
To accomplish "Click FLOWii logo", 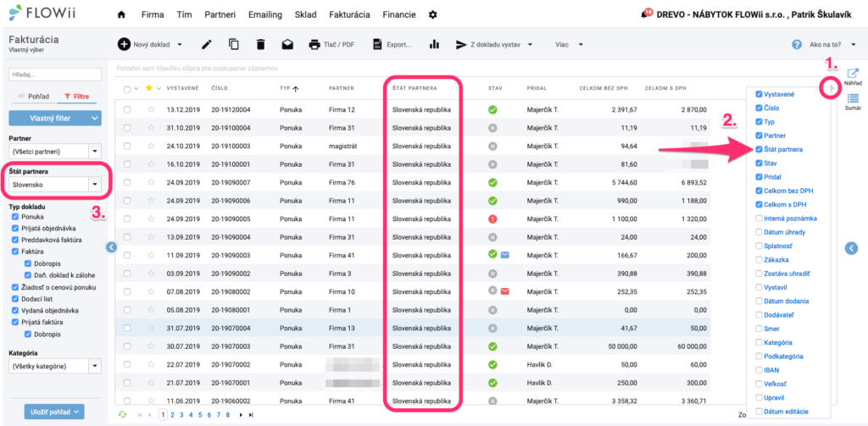I will coord(42,12).
